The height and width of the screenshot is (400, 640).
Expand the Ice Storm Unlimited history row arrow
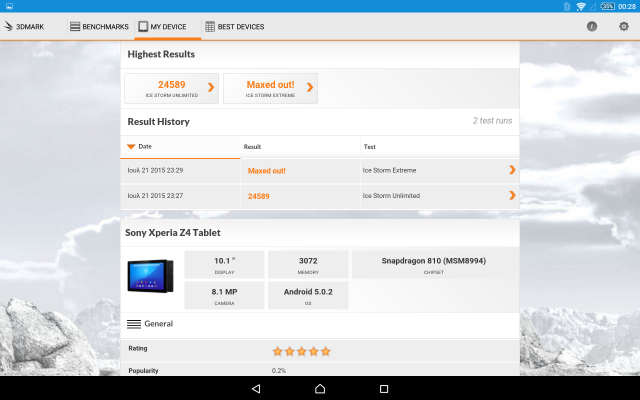point(512,195)
